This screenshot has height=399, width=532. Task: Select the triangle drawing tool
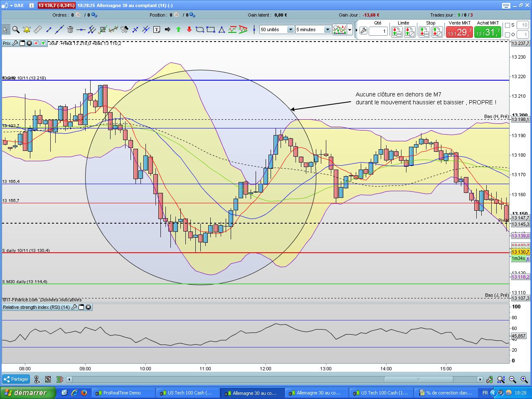[222, 30]
